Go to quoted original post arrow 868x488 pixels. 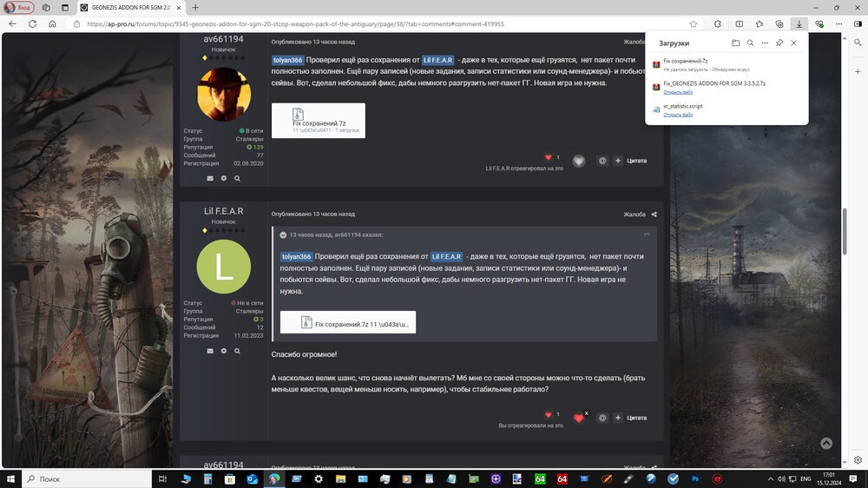click(647, 234)
